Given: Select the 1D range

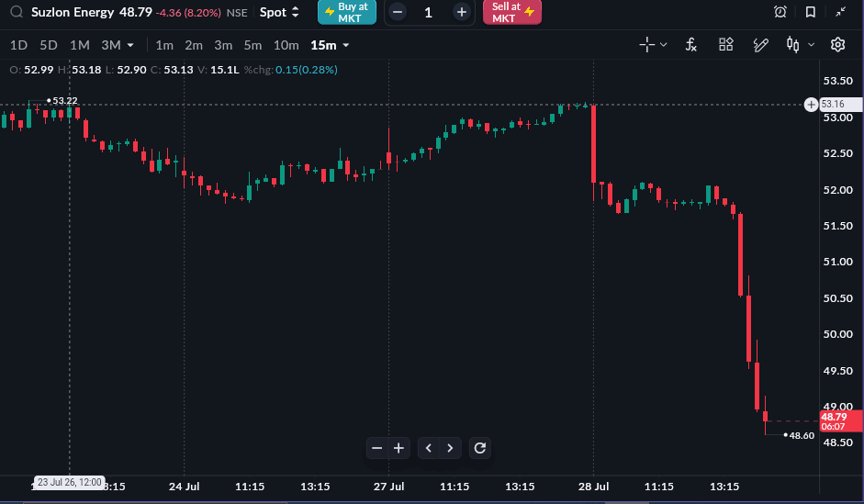Looking at the screenshot, I should pos(18,45).
